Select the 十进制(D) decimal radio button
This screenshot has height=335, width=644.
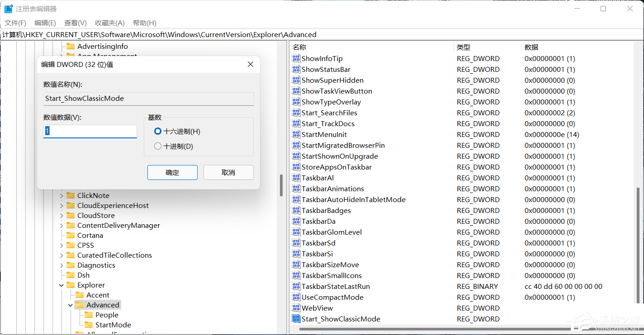(158, 146)
